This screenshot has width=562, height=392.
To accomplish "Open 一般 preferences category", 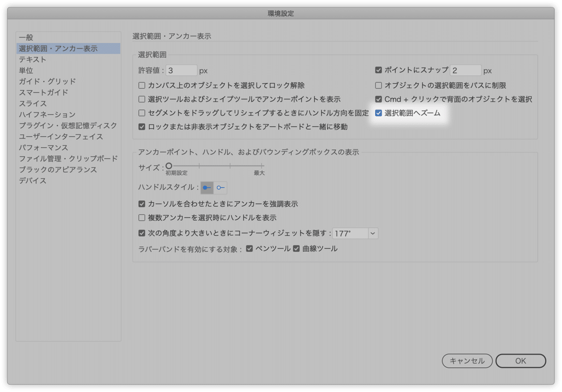I will [x=68, y=37].
